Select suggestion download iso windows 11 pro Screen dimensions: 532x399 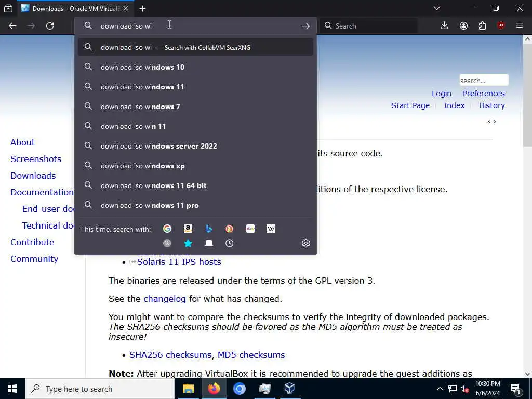(x=195, y=205)
